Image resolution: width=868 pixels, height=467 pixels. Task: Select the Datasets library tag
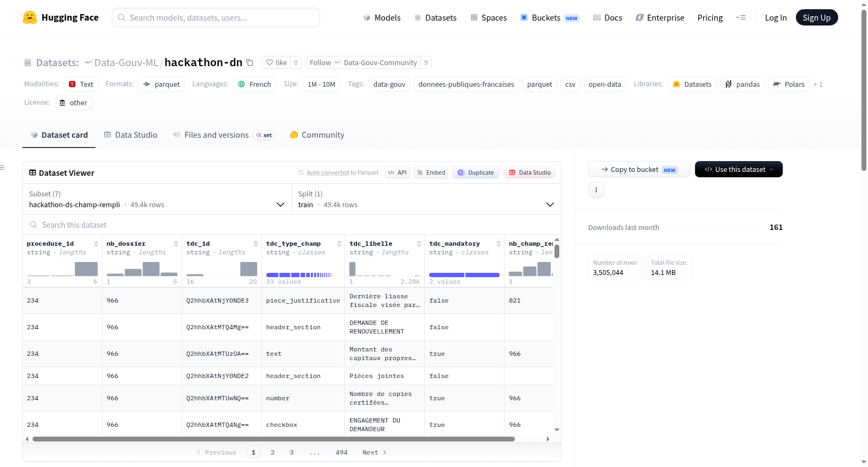[x=692, y=84]
